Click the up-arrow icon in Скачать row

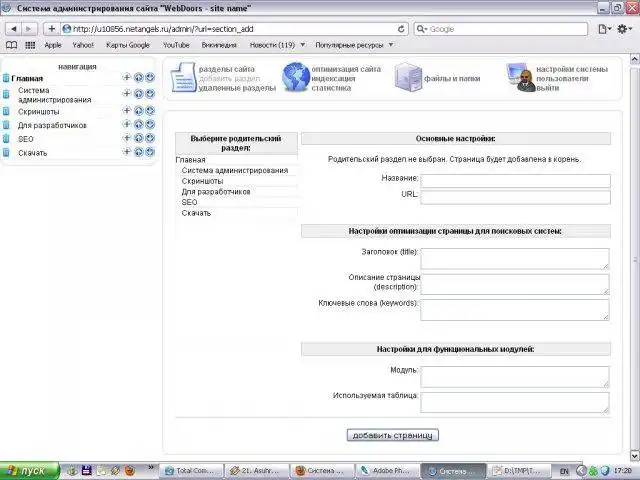coord(139,152)
